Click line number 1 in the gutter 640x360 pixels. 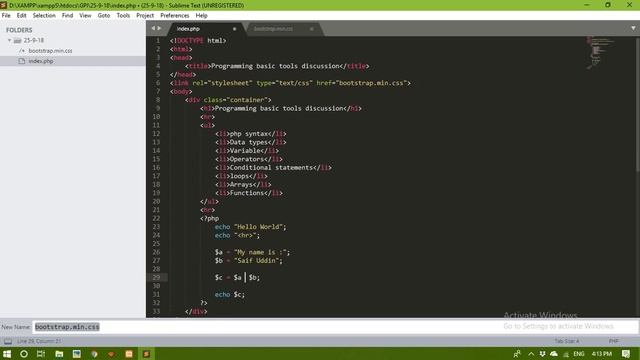[x=158, y=40]
